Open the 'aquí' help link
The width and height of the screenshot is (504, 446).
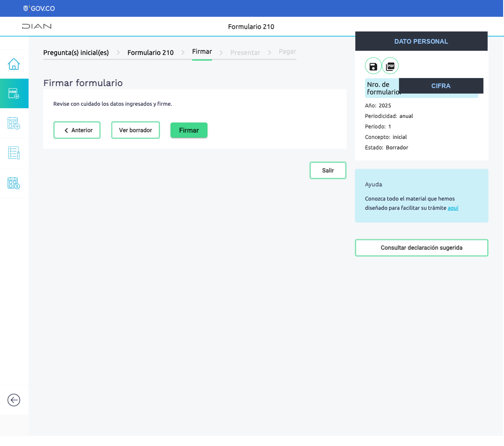[x=453, y=208]
